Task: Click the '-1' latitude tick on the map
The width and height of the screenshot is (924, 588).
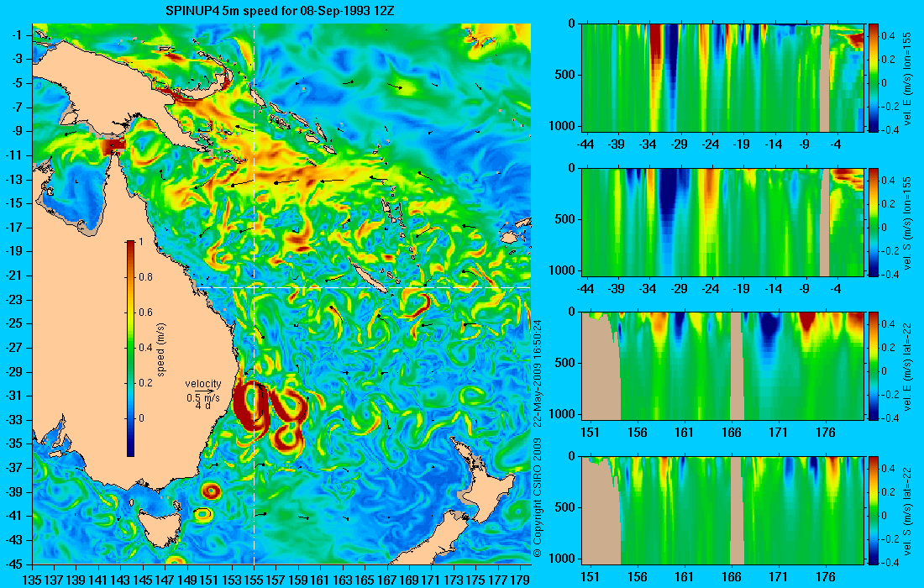Action: coord(18,34)
